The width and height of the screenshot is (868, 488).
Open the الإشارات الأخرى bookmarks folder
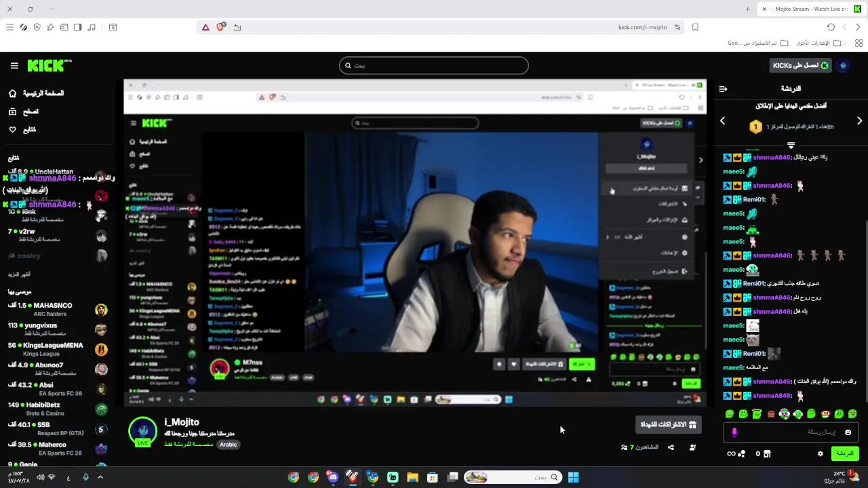(x=819, y=43)
